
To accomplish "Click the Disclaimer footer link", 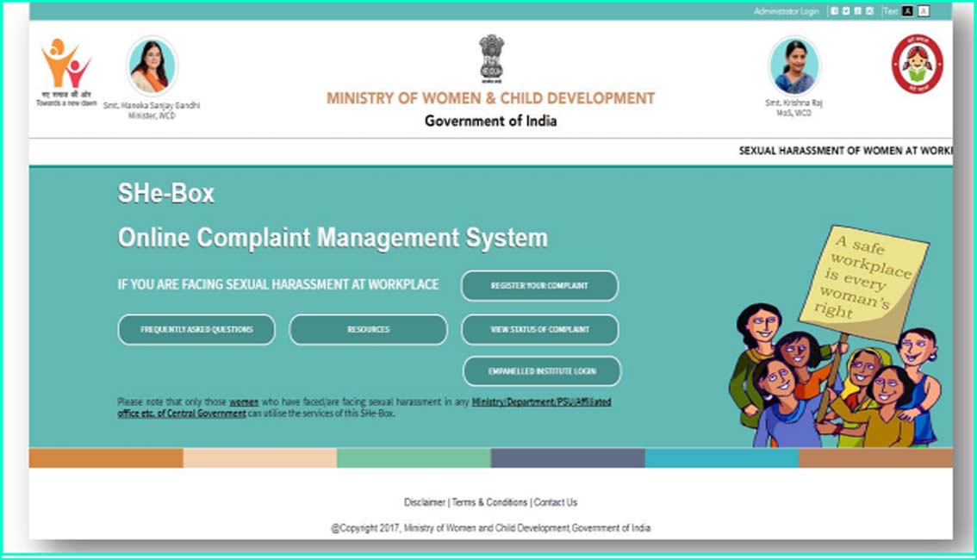I will point(424,502).
